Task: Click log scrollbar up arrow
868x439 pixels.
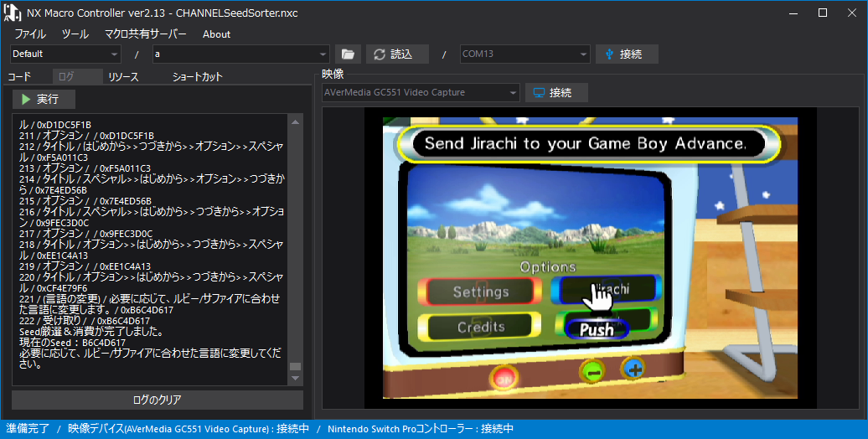Action: 296,121
